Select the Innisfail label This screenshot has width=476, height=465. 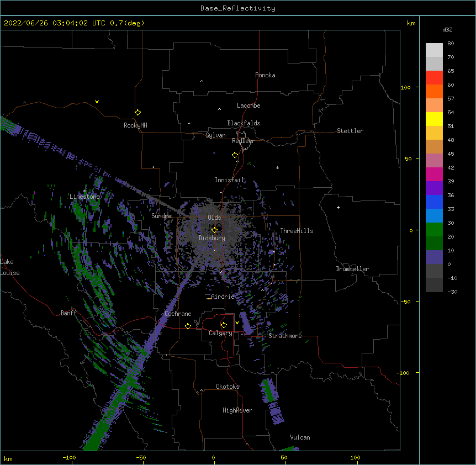pos(230,180)
